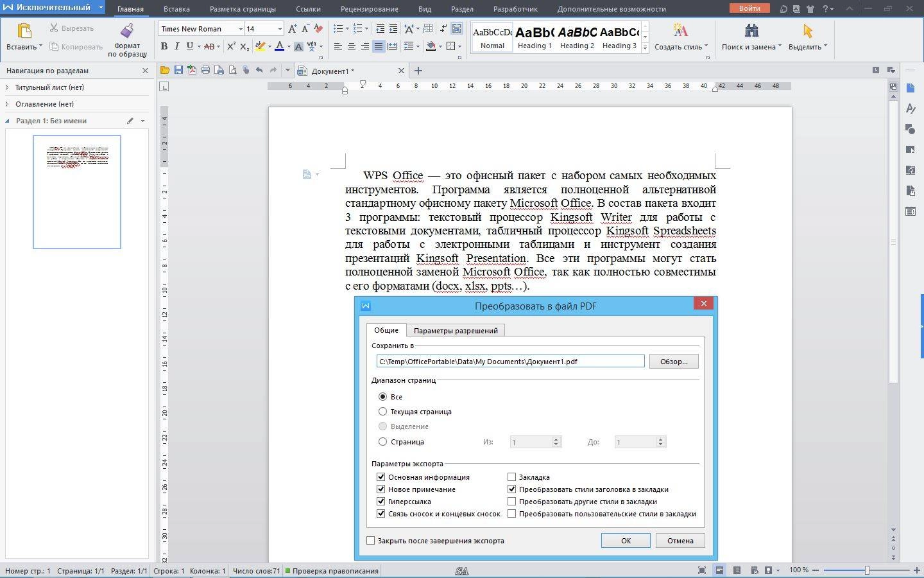The height and width of the screenshot is (578, 924).
Task: Switch to 'Рецензирование' ribbon tab
Action: [369, 9]
